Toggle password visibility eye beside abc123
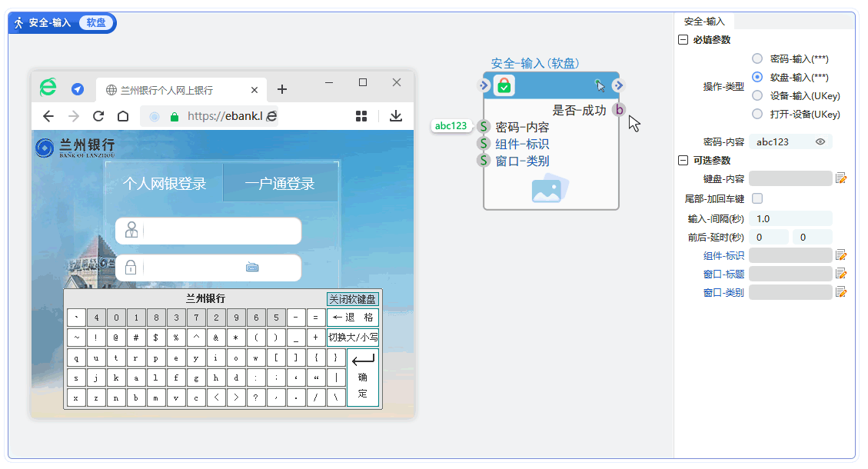 pyautogui.click(x=818, y=141)
